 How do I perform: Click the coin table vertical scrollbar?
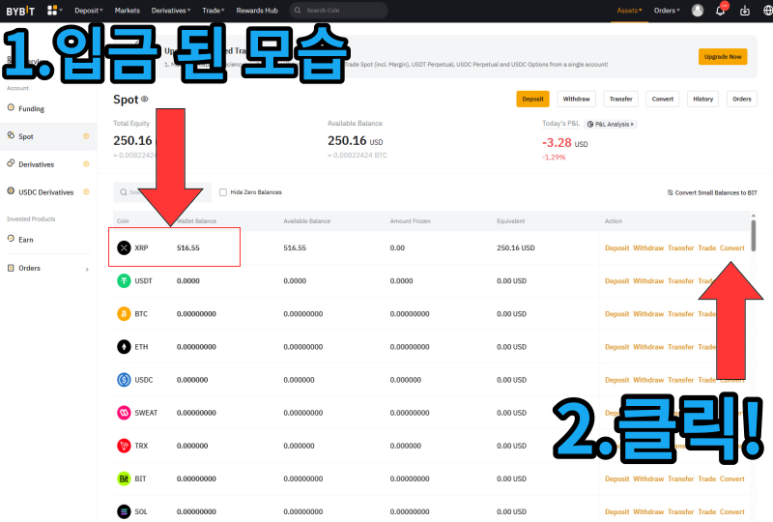pos(753,236)
